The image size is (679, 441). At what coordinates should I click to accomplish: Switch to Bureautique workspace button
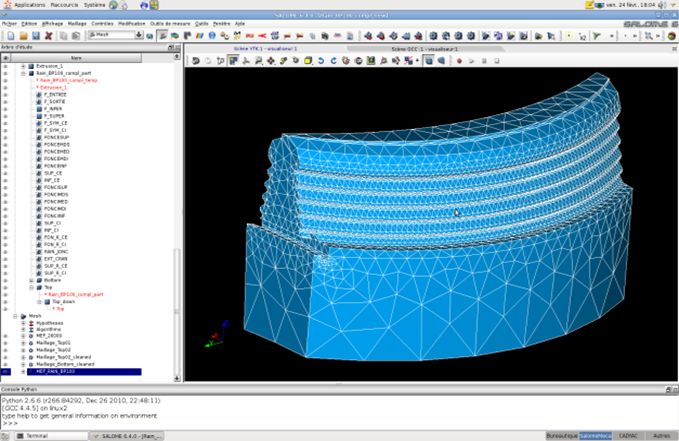pyautogui.click(x=562, y=436)
